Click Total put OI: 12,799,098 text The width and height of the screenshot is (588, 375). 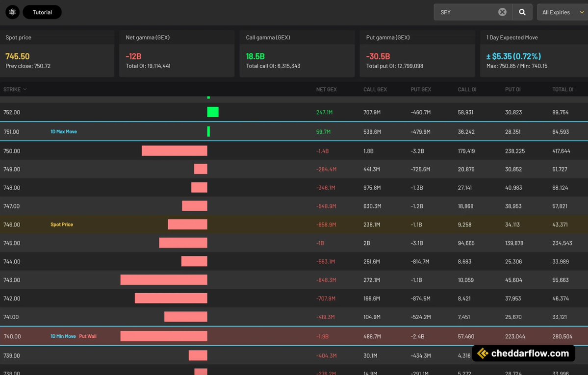pyautogui.click(x=394, y=66)
